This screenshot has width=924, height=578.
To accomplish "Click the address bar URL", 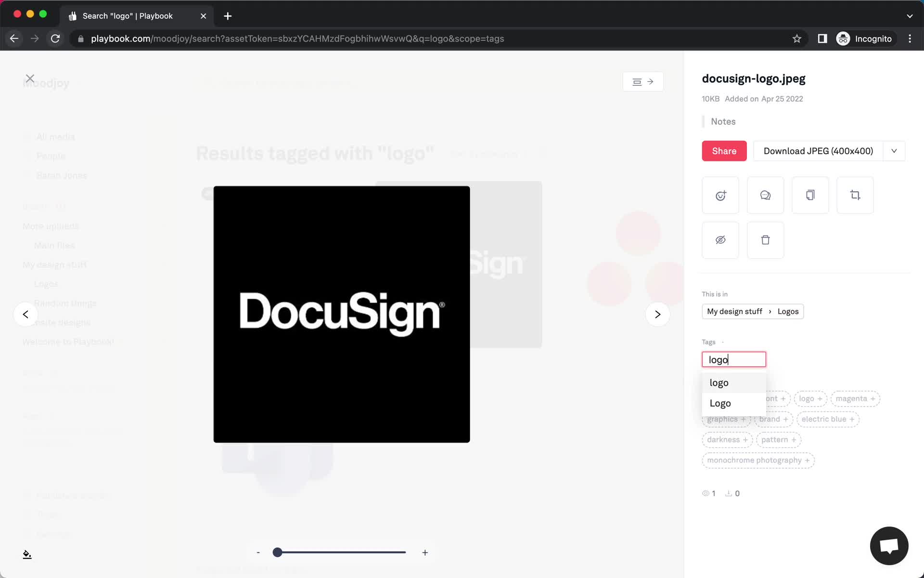I will pyautogui.click(x=297, y=39).
